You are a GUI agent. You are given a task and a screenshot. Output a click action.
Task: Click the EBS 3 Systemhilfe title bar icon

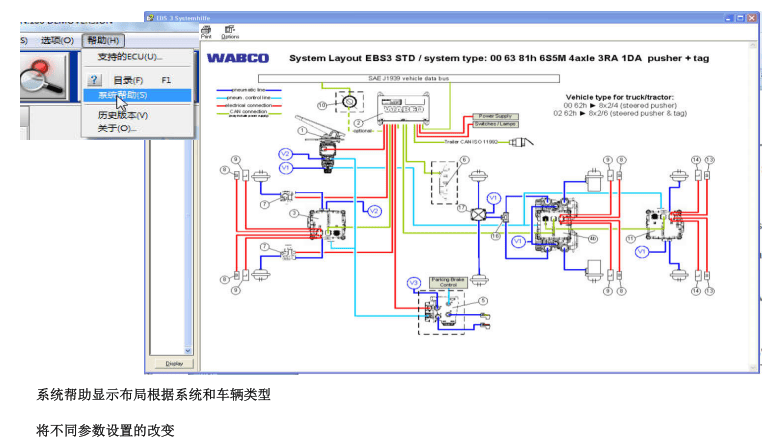[150, 18]
